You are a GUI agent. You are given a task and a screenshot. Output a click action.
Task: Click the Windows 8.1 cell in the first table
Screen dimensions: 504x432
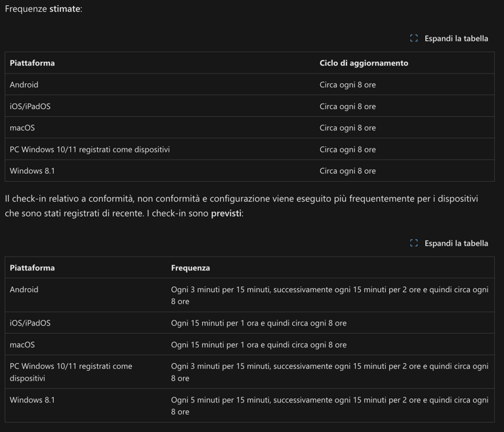[32, 171]
